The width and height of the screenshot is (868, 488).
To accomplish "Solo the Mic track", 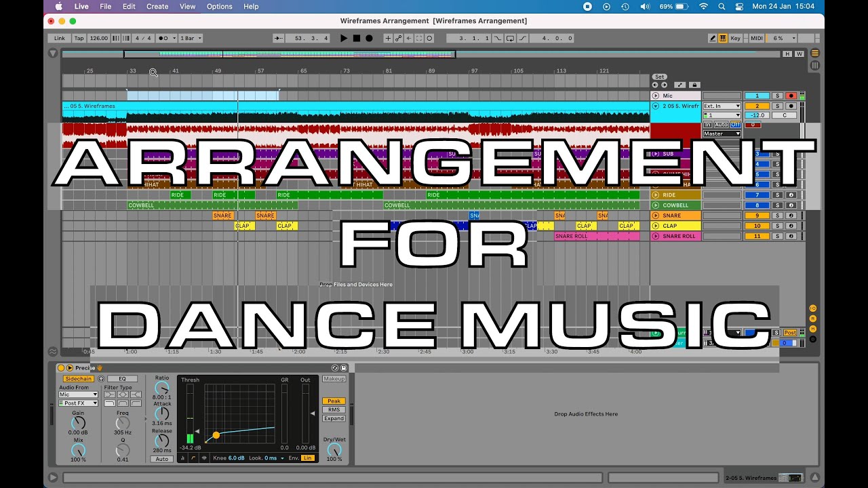I will click(x=778, y=96).
